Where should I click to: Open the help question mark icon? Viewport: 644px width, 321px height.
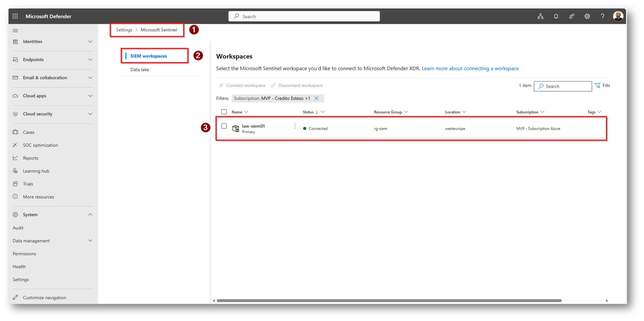pos(602,16)
